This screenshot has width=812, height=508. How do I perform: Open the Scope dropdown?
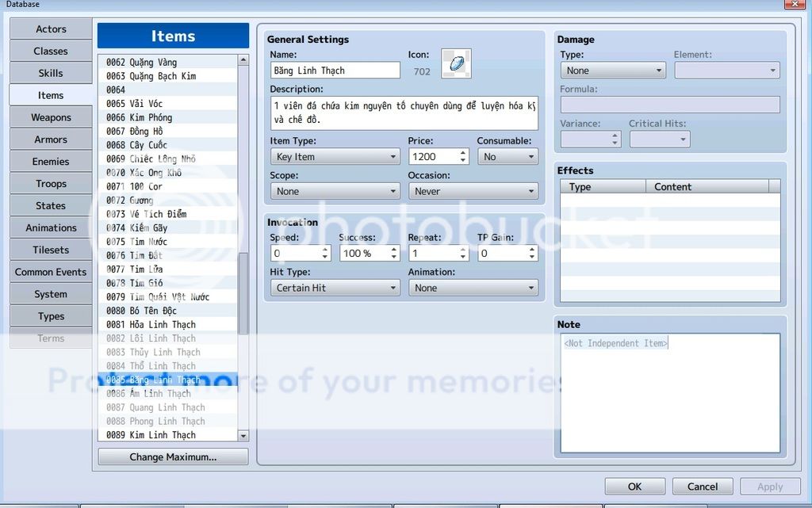click(334, 191)
